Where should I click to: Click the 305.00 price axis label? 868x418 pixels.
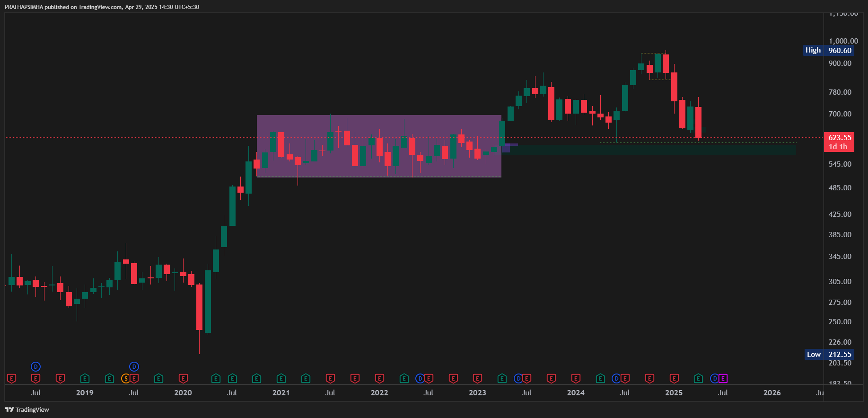840,281
